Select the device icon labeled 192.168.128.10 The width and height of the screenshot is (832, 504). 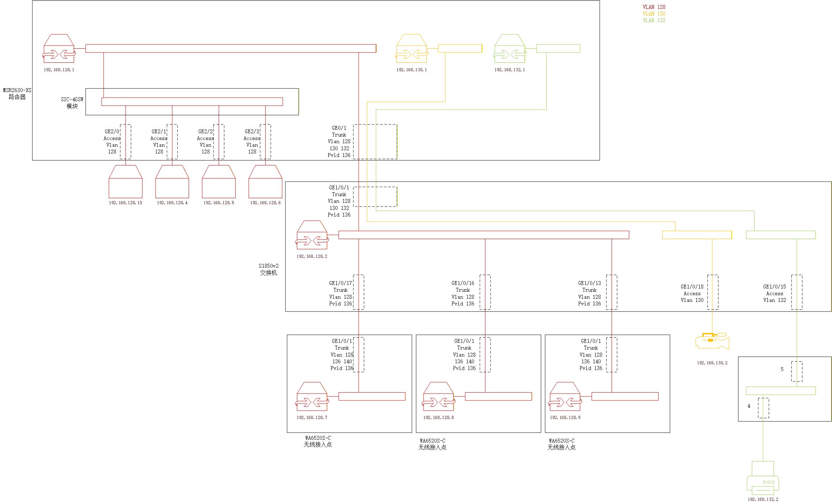click(126, 182)
